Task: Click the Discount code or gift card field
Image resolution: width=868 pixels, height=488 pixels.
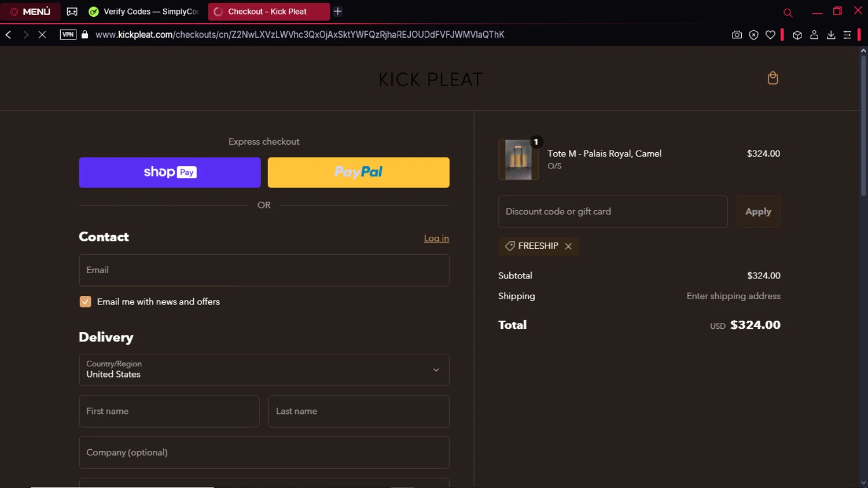Action: [613, 211]
